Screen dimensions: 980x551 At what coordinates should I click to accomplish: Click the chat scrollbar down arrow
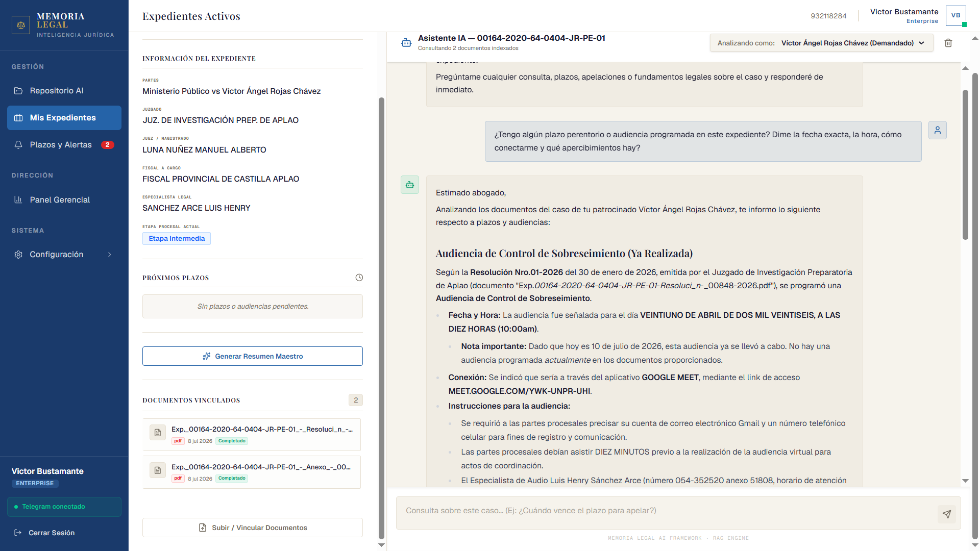pos(965,481)
